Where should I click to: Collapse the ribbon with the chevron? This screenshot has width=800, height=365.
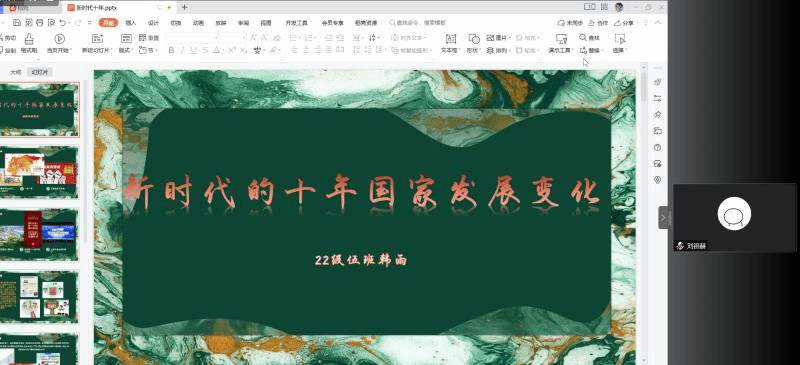click(658, 23)
